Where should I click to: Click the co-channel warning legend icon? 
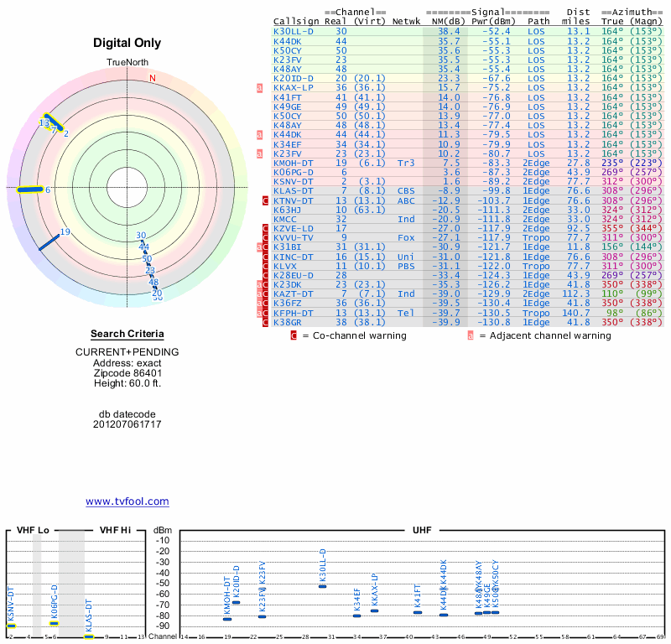[x=294, y=335]
